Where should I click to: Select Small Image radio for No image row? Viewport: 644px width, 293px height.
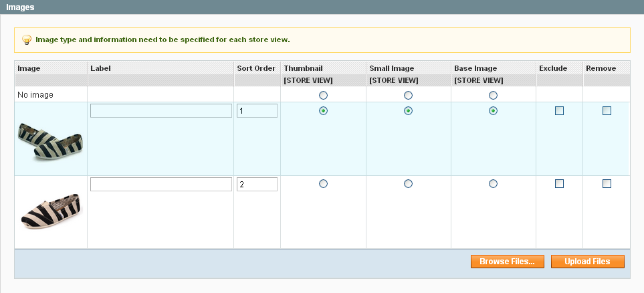point(408,95)
